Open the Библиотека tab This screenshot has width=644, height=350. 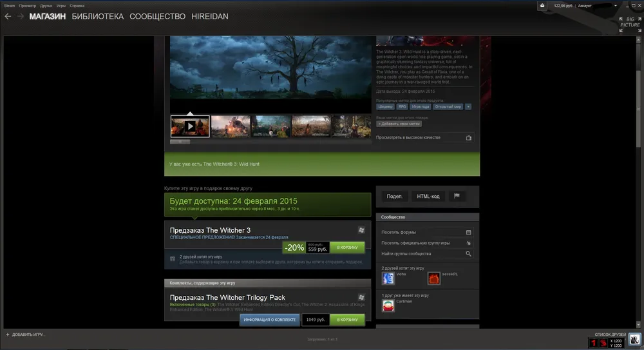click(97, 16)
